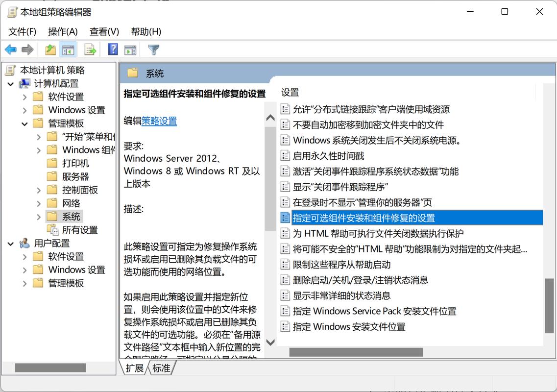557x392 pixels.
Task: Select 允许"分布式链接跟踪"客户端使用域资源
Action: (x=371, y=109)
